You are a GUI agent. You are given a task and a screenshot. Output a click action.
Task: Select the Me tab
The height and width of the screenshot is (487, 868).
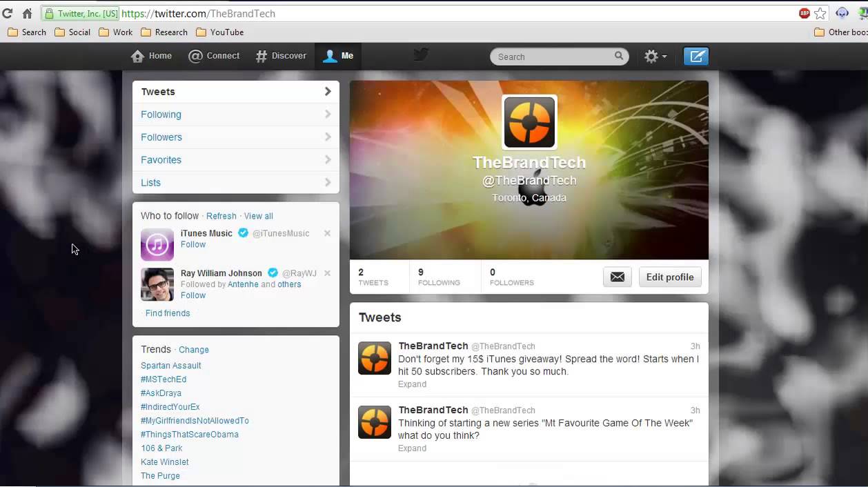click(338, 56)
